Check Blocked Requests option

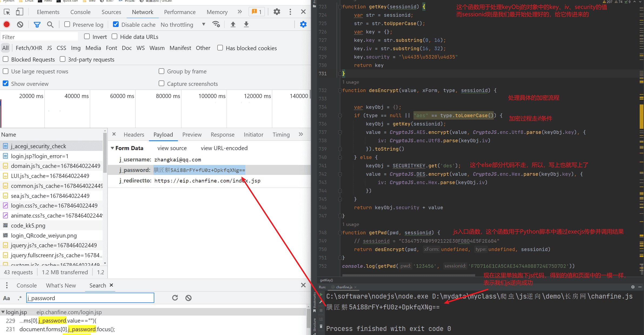pyautogui.click(x=5, y=59)
